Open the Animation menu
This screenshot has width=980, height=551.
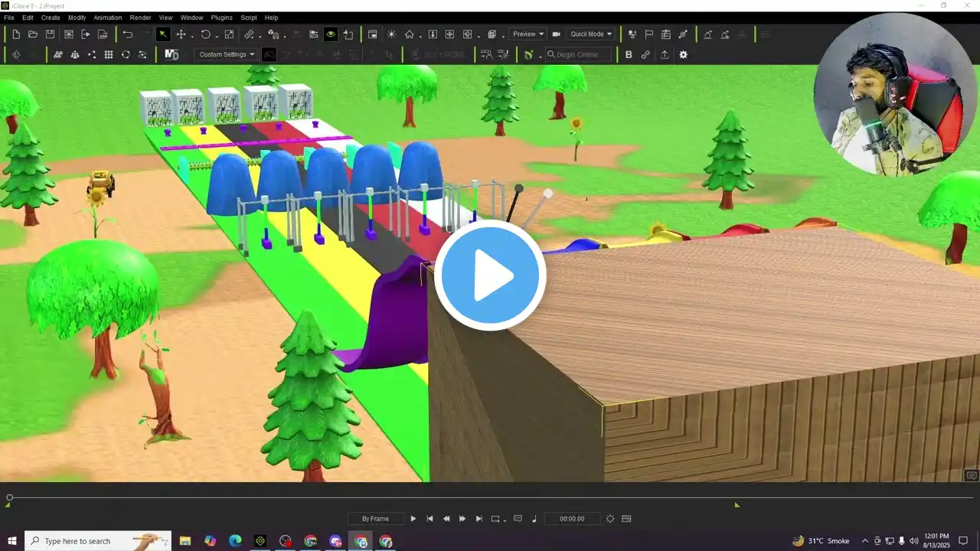coord(107,18)
